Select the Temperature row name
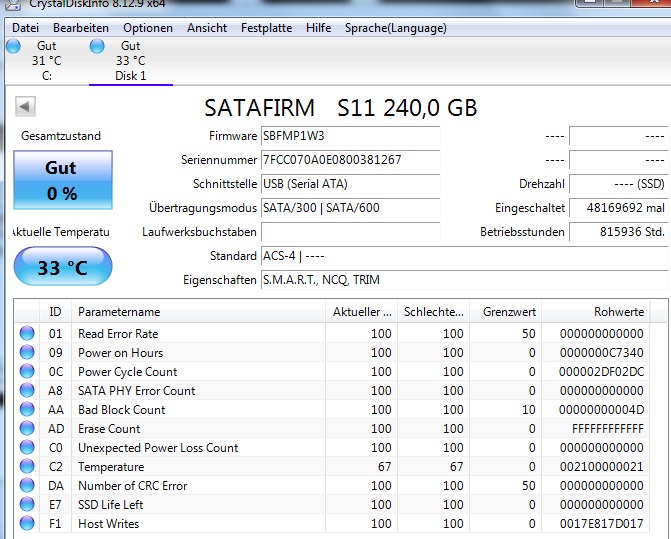Screen dimensions: 671x539 [x=111, y=467]
